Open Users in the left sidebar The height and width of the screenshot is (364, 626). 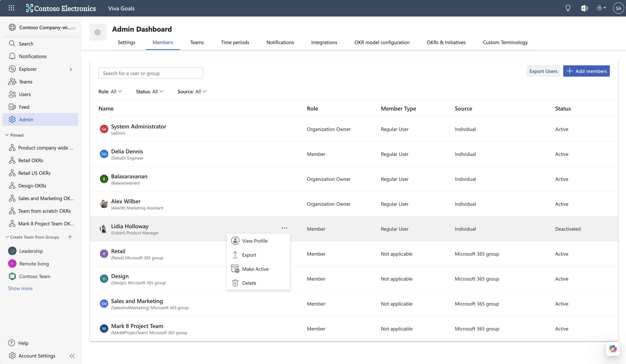tap(40, 94)
